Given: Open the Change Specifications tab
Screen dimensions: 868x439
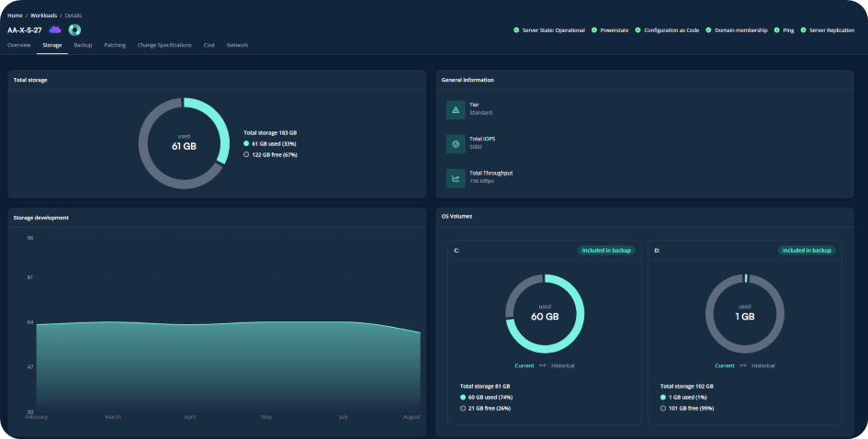Looking at the screenshot, I should click(164, 45).
